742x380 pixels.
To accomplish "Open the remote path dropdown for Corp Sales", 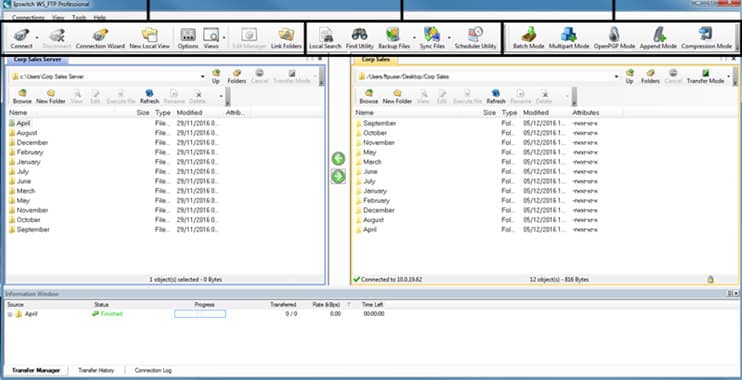I will pos(616,77).
